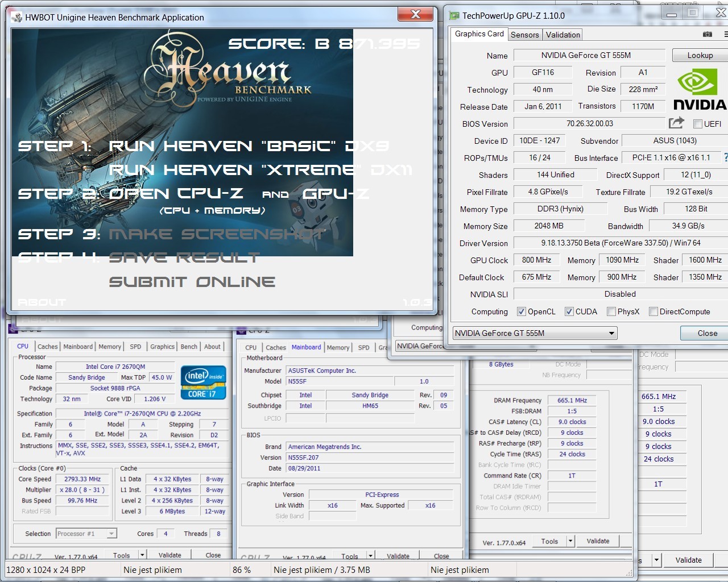Screen dimensions: 728x582
Task: Open the NVIDIA GeForce GT 555M GPU selector
Action: tap(535, 333)
